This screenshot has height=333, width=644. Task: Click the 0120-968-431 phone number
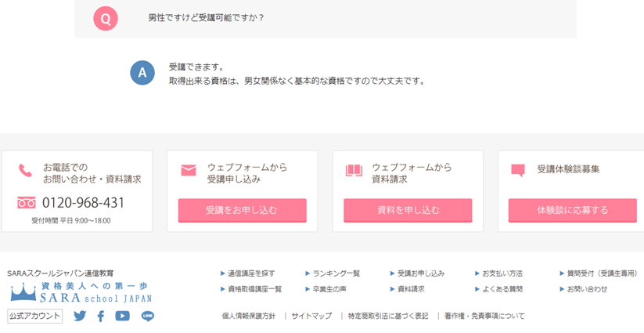(x=83, y=203)
